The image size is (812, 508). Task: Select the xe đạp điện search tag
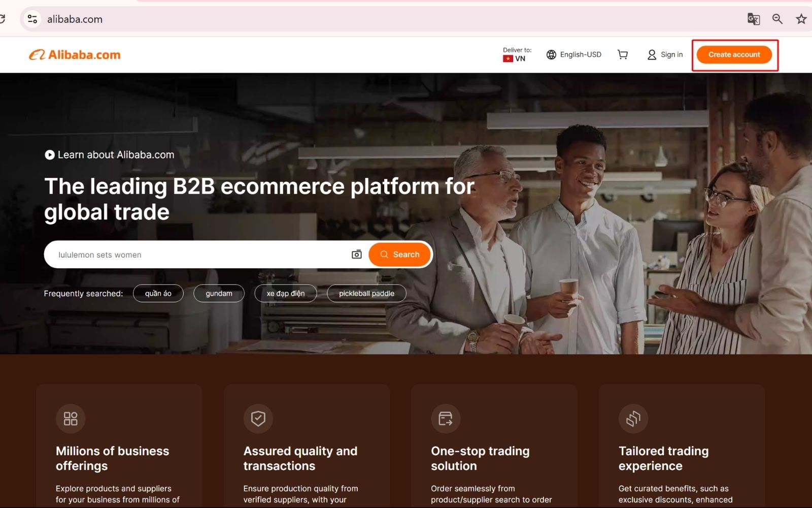click(286, 294)
